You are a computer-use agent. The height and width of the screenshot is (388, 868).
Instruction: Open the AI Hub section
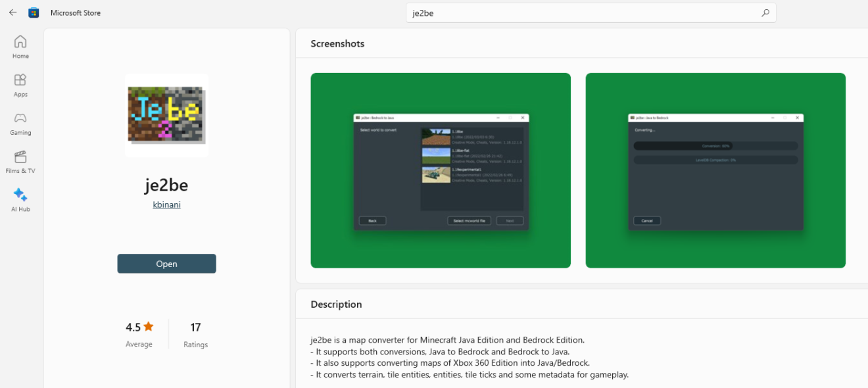[x=20, y=200]
